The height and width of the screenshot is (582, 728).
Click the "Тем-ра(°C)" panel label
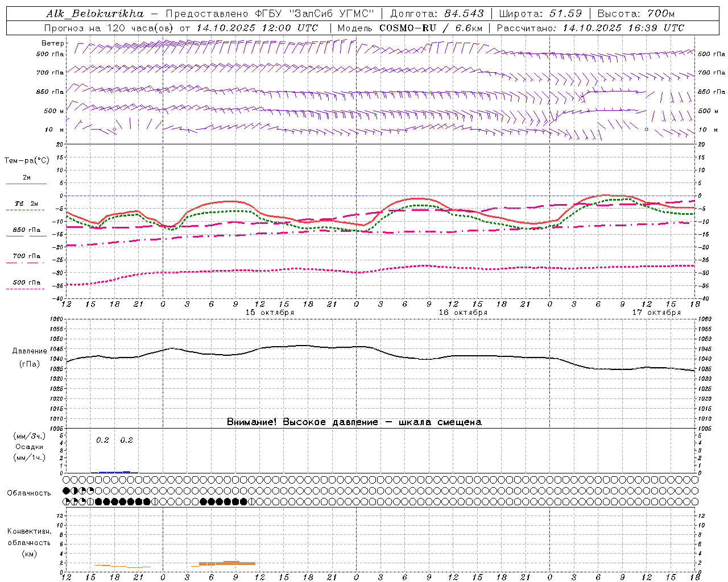(27, 161)
